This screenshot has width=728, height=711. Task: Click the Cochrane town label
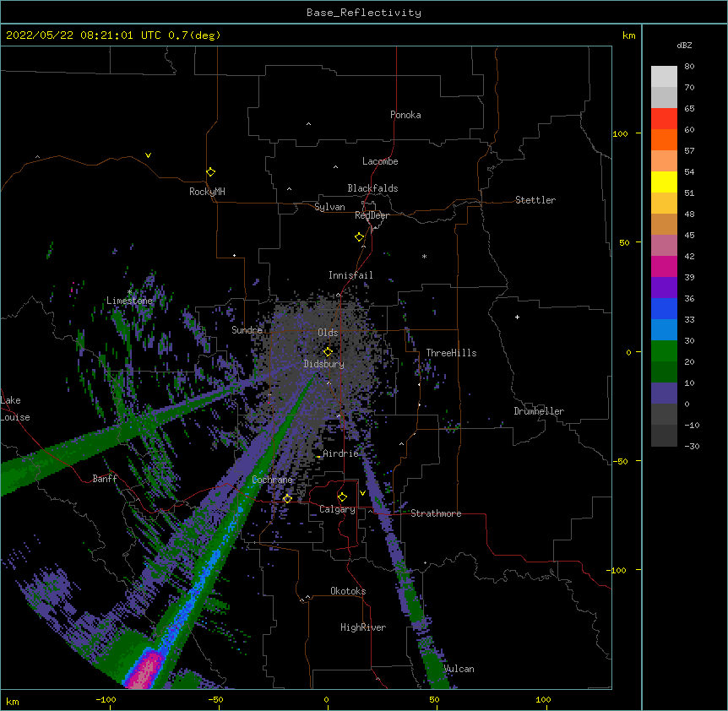click(272, 480)
